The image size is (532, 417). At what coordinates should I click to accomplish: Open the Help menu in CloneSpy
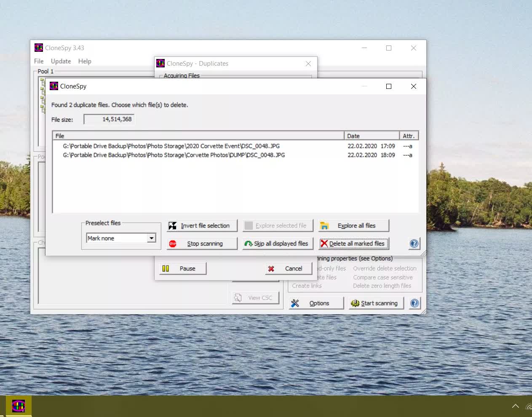tap(85, 61)
